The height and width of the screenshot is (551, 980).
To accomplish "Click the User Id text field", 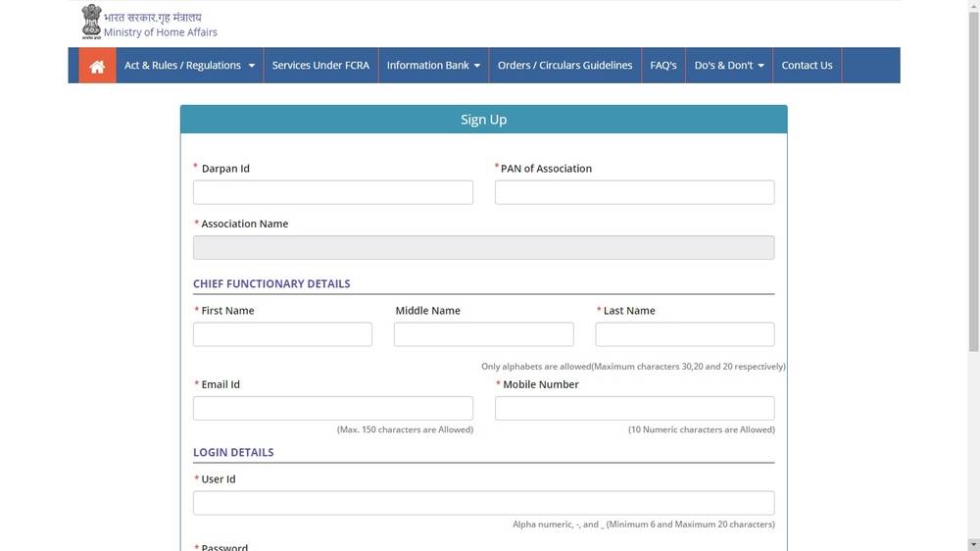I will (x=484, y=503).
